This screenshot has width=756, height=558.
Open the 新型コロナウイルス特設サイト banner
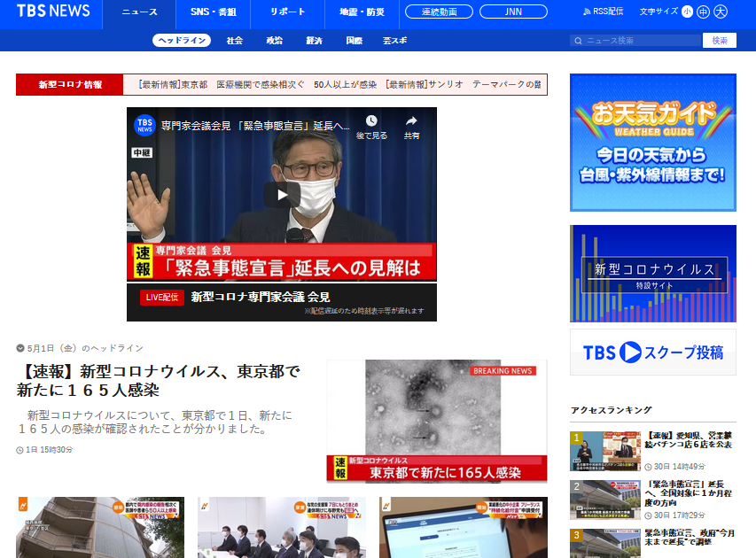653,274
